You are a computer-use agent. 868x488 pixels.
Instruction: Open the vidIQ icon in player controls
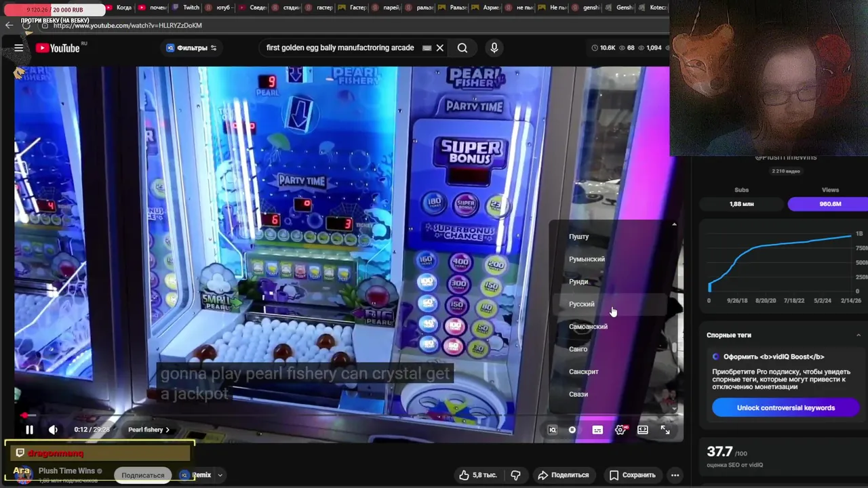coord(552,430)
